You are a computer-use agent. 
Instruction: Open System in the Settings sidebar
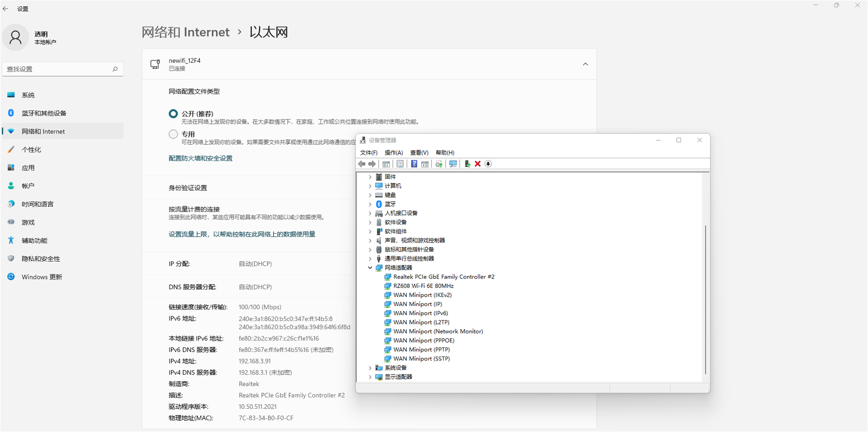63,95
